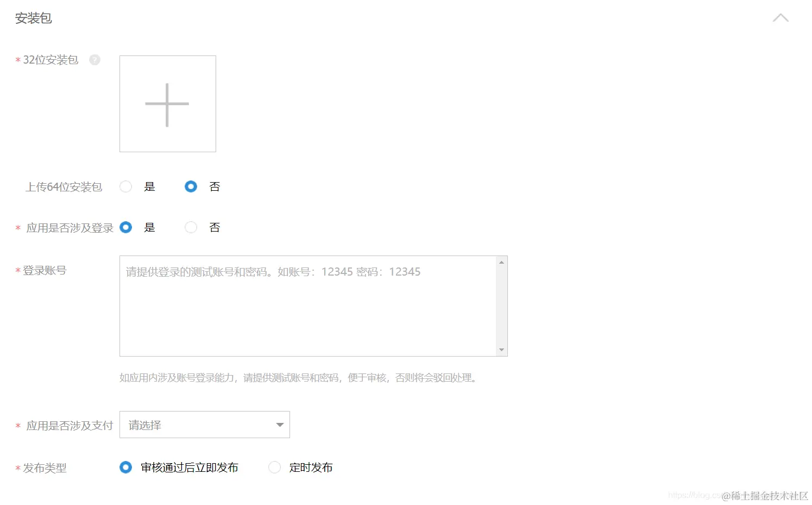Click the plus icon to upload 32位安装包

click(x=167, y=103)
